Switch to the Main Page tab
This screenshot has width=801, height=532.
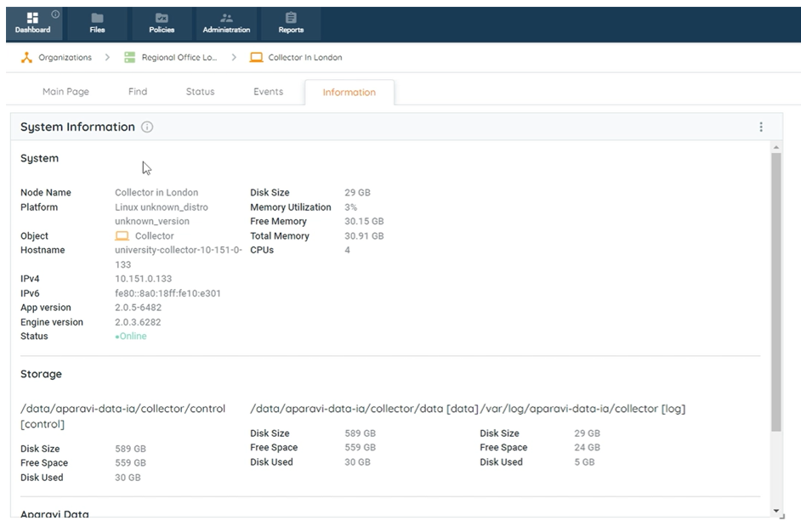(65, 92)
